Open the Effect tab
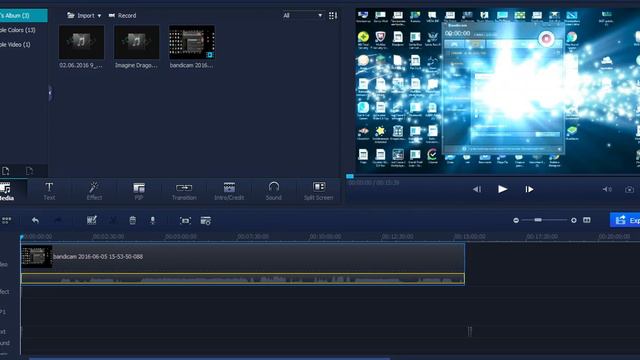Image resolution: width=640 pixels, height=360 pixels. coord(94,191)
